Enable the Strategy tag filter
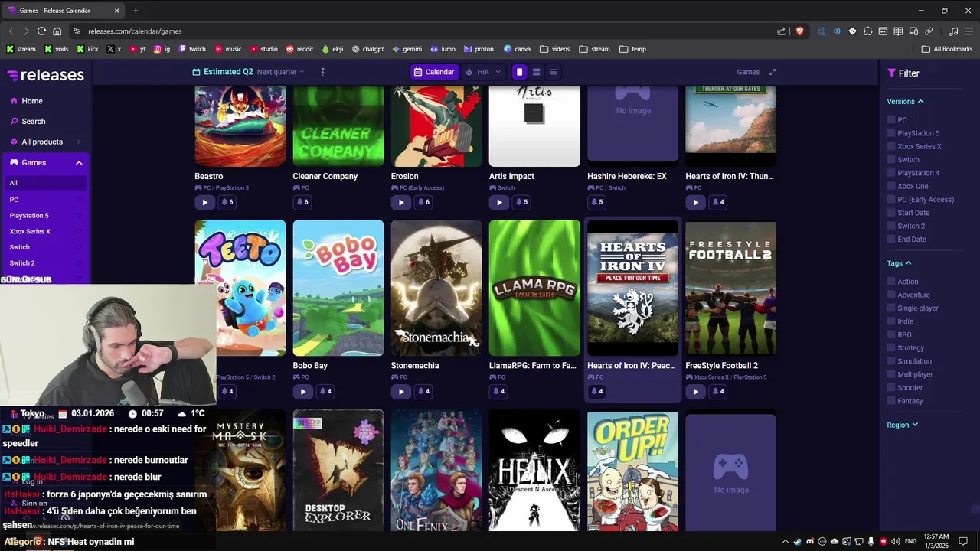 click(x=891, y=347)
